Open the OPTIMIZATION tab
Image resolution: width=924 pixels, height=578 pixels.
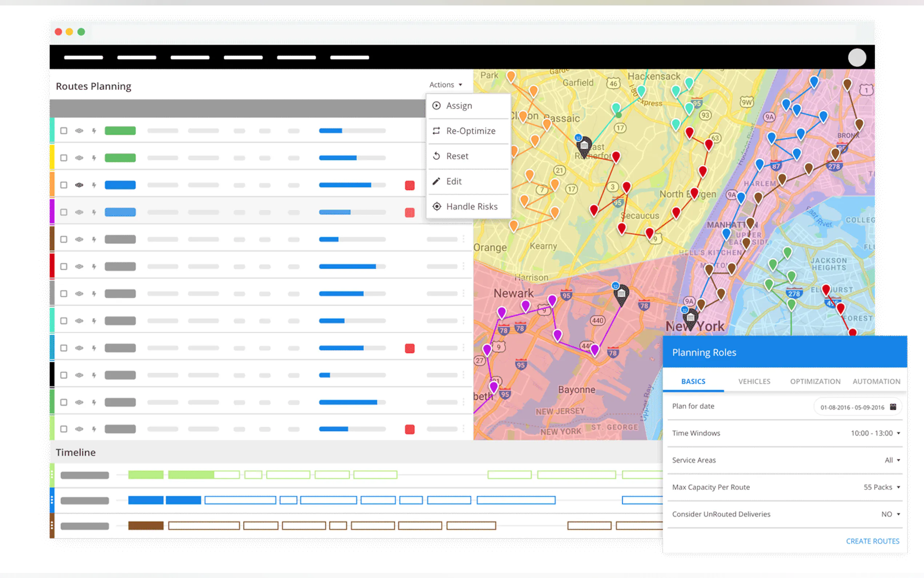[815, 381]
